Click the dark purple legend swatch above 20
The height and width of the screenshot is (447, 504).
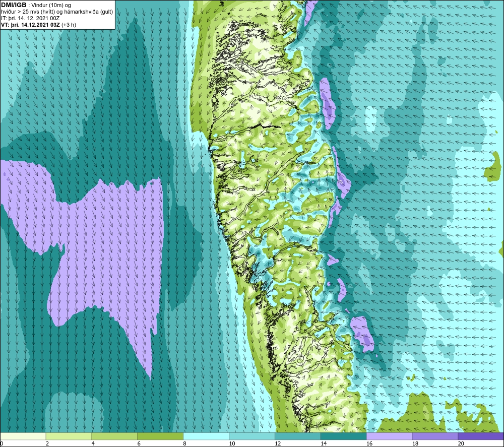click(480, 436)
